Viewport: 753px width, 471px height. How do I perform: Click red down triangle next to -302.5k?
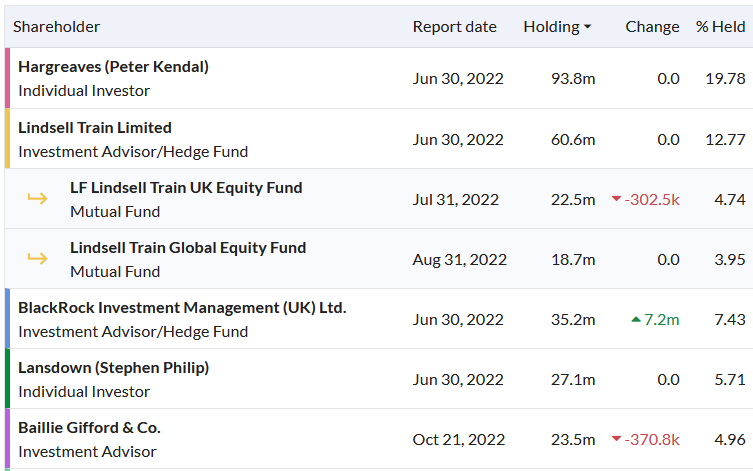coord(616,200)
